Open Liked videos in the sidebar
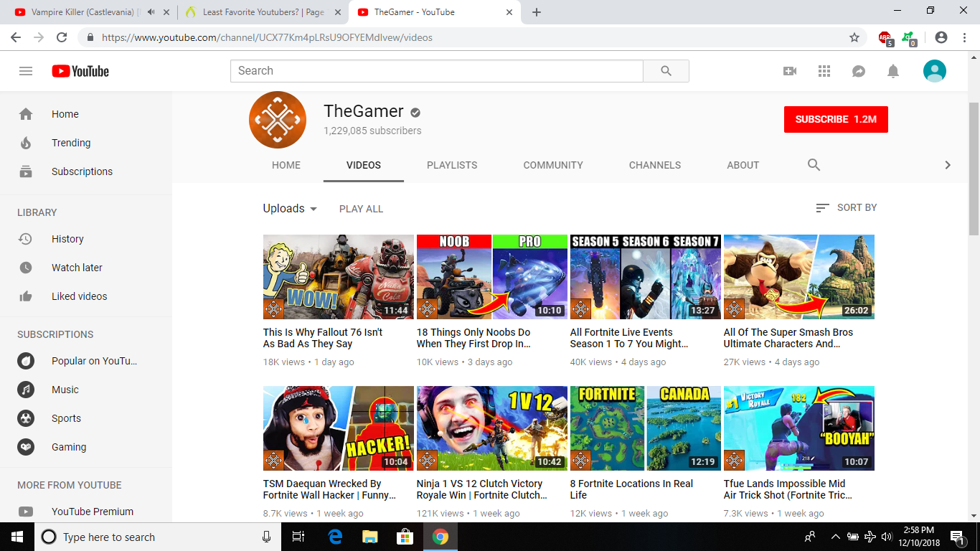The width and height of the screenshot is (980, 551). (86, 296)
